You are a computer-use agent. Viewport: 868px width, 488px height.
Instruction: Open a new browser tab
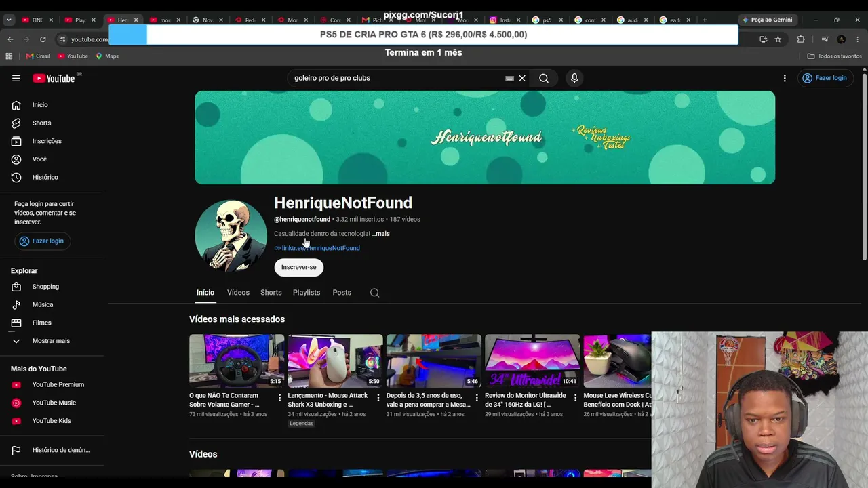tap(705, 20)
